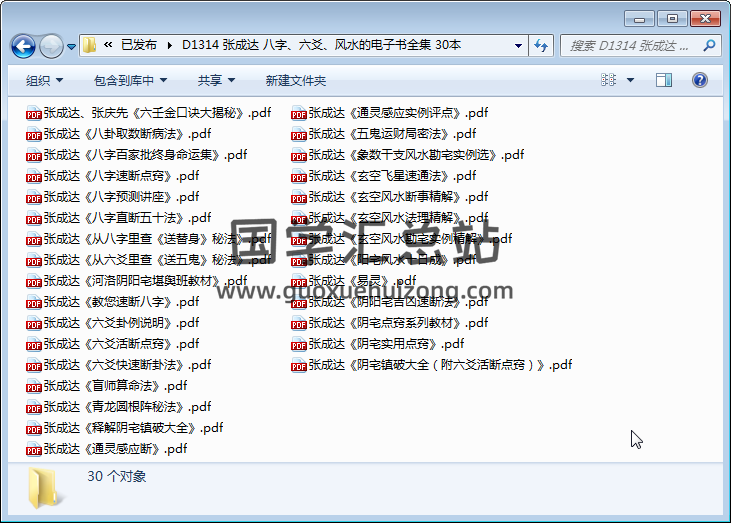Click the 30 个对象 status text

pos(117,476)
